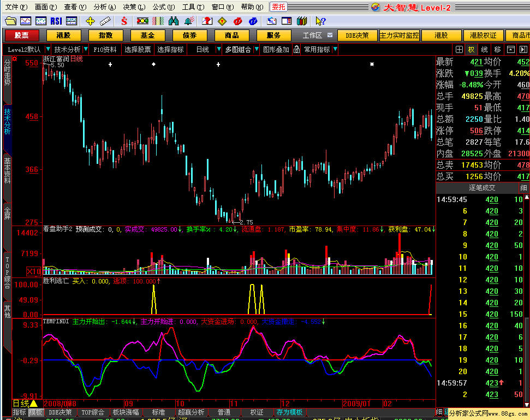Expand the 日线 period dropdown arrow
Image resolution: width=530 pixels, height=420 pixels.
coord(219,49)
